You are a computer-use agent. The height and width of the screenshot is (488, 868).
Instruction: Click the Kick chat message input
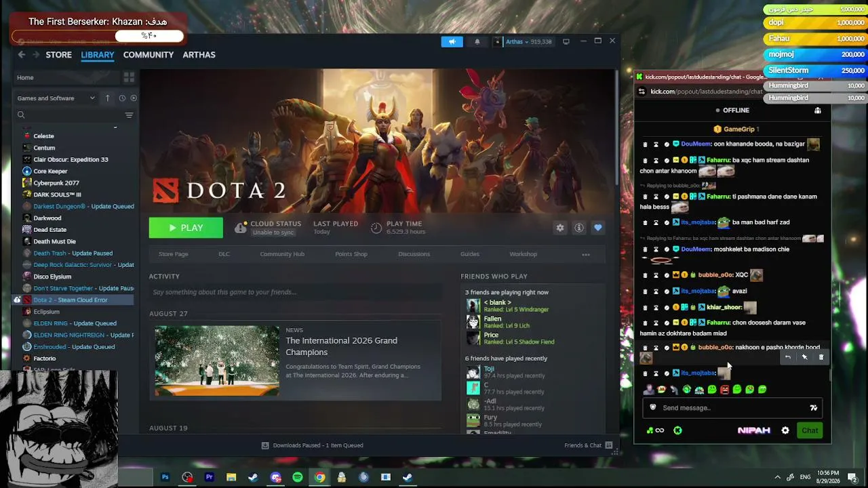[732, 408]
